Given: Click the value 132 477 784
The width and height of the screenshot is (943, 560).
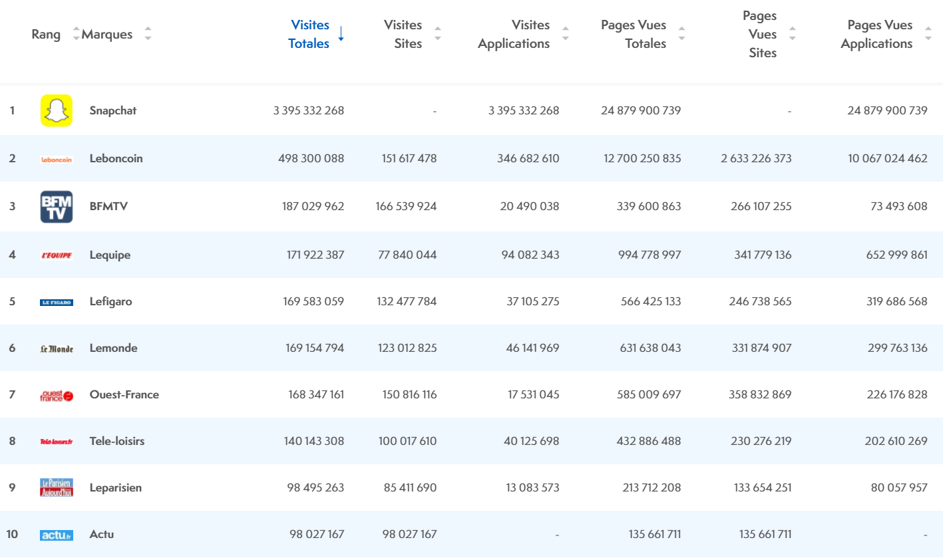Looking at the screenshot, I should point(407,301).
